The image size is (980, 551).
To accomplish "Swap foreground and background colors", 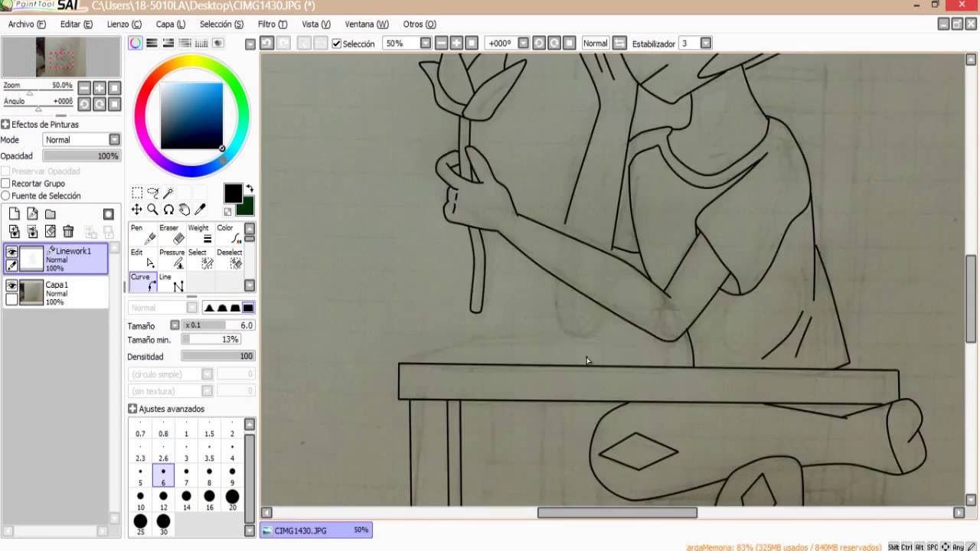I will [249, 188].
